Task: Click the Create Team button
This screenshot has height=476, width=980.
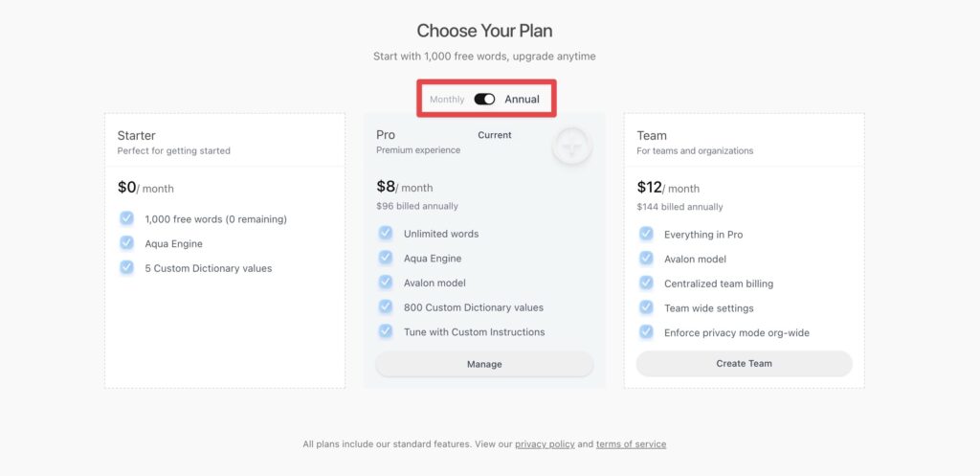Action: [x=744, y=364]
